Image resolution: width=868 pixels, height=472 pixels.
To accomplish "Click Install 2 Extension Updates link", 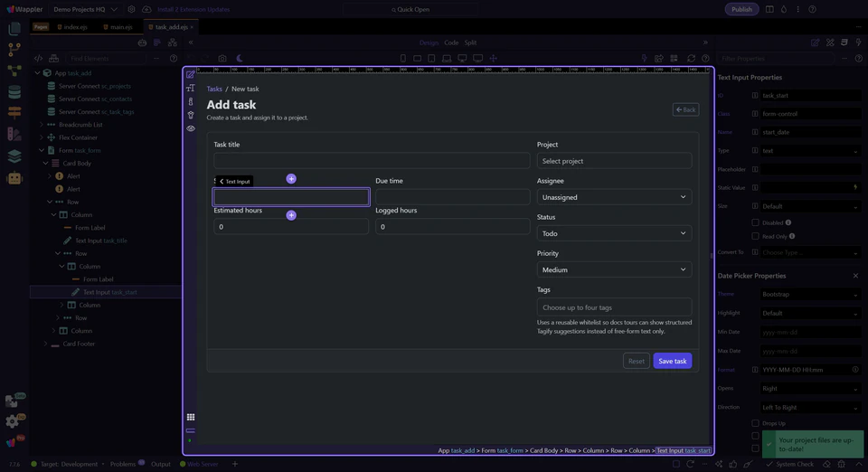I will pyautogui.click(x=193, y=9).
